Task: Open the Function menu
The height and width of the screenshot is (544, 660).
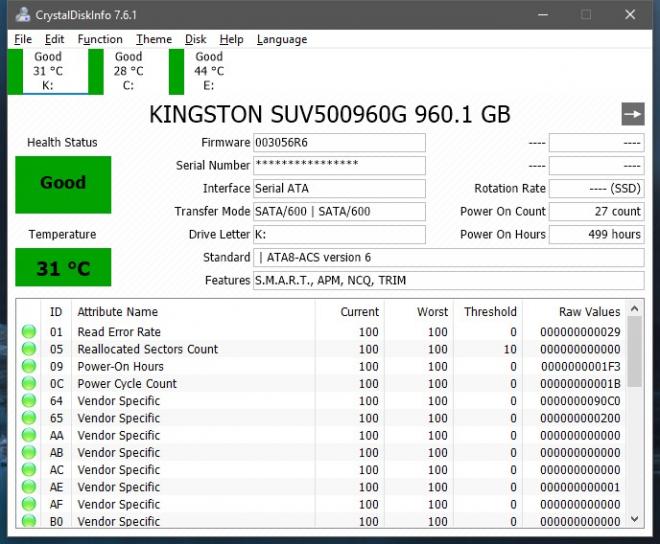Action: click(x=100, y=39)
